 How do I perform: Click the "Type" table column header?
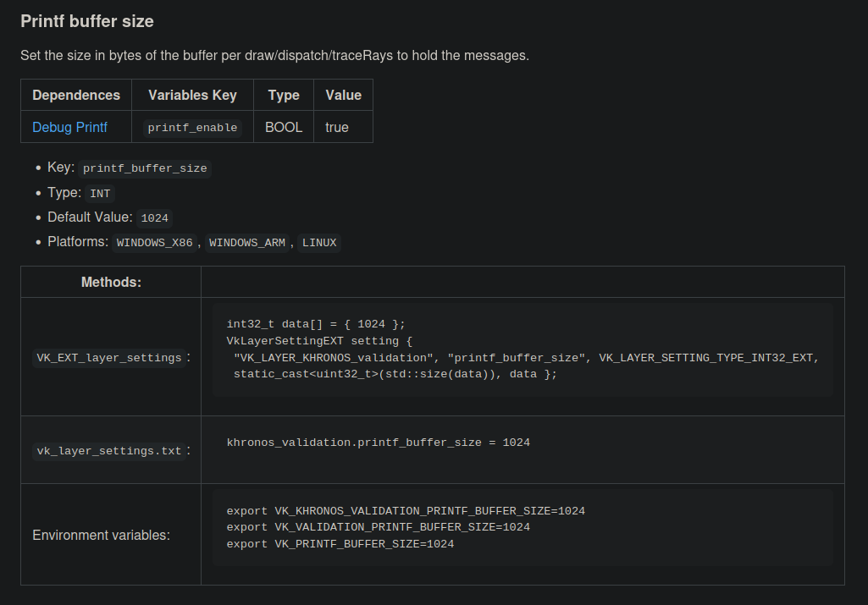point(284,95)
